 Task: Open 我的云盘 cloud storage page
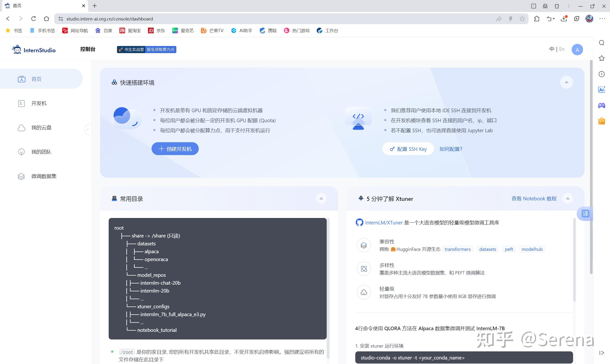point(41,127)
